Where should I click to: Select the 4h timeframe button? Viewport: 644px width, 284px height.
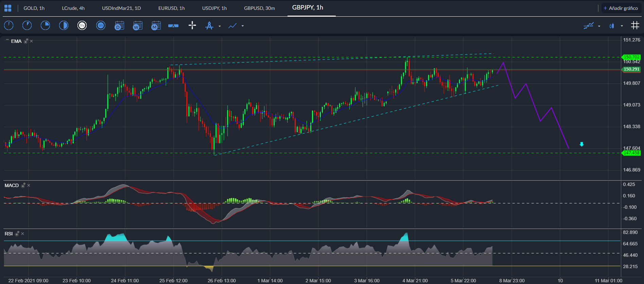tap(101, 26)
